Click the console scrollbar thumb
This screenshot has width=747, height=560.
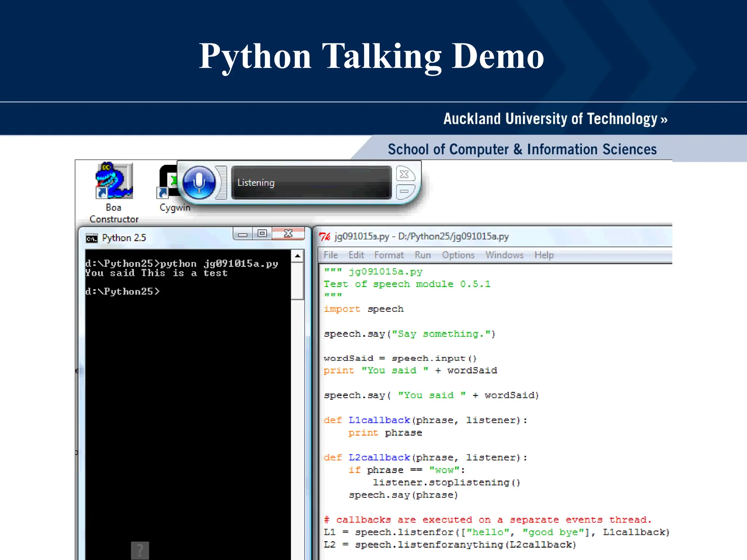[x=298, y=281]
